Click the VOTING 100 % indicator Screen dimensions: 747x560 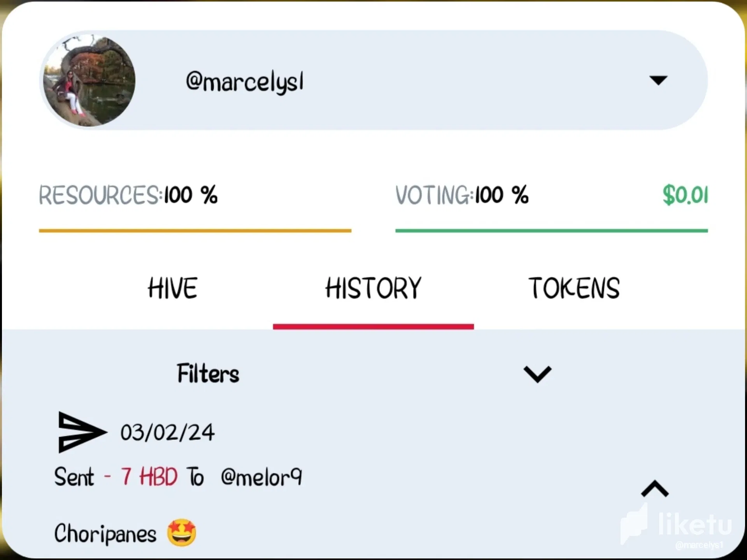point(462,195)
